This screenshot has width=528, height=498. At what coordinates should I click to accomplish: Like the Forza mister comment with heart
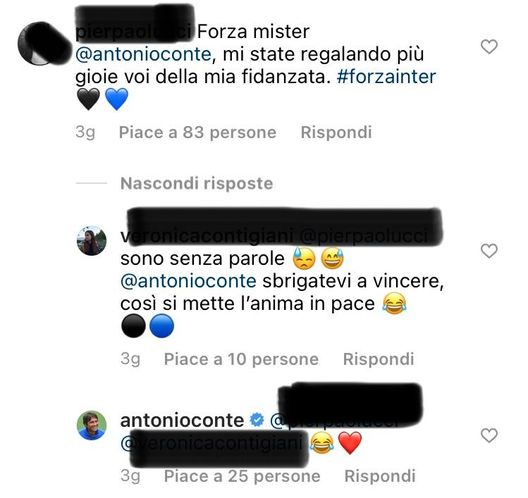point(489,47)
